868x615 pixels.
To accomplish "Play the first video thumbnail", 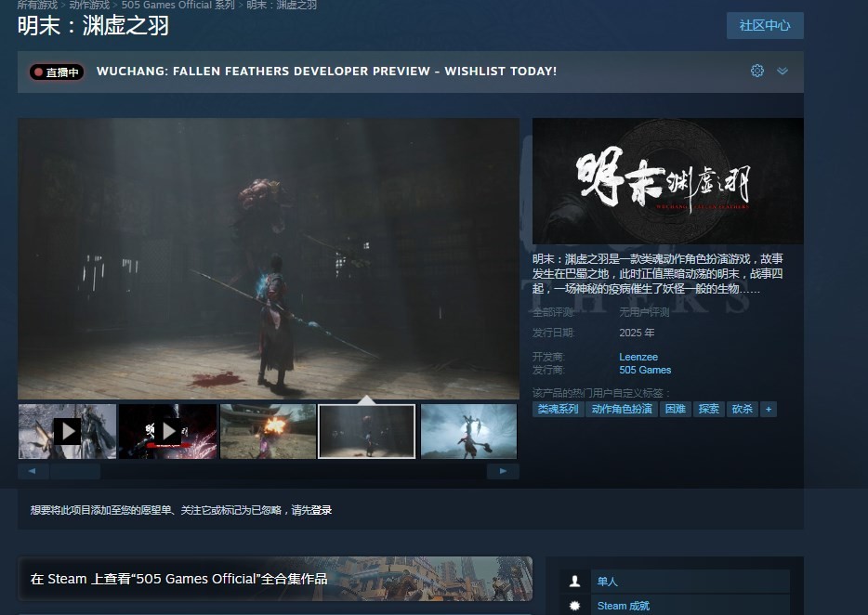I will [67, 431].
